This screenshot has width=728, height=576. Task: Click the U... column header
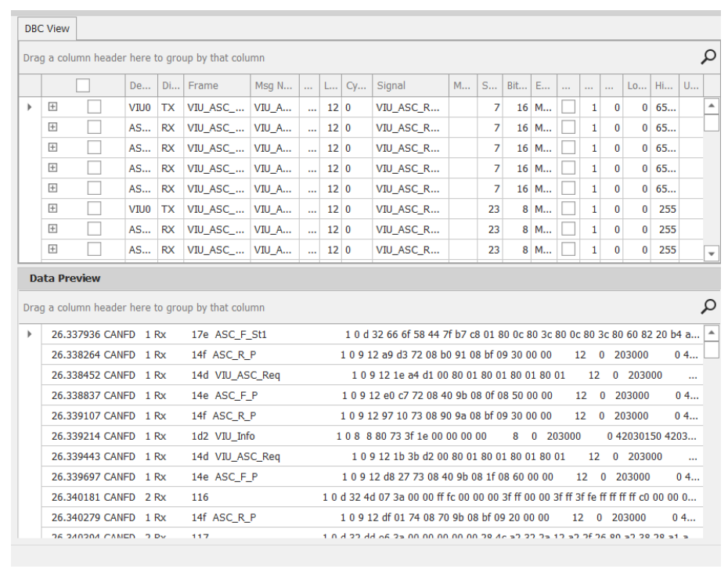coord(691,85)
